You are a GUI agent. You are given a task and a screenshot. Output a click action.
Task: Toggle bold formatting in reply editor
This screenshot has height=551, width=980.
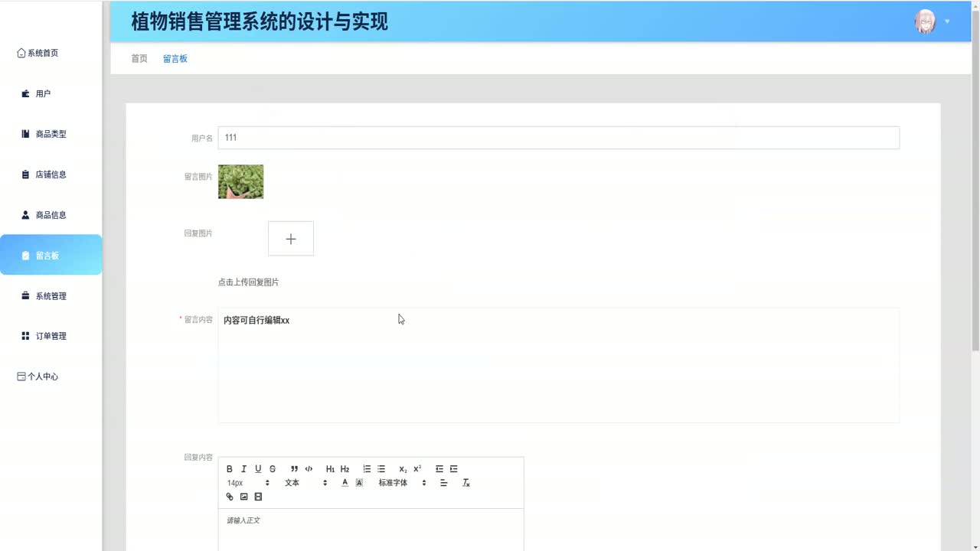[229, 469]
